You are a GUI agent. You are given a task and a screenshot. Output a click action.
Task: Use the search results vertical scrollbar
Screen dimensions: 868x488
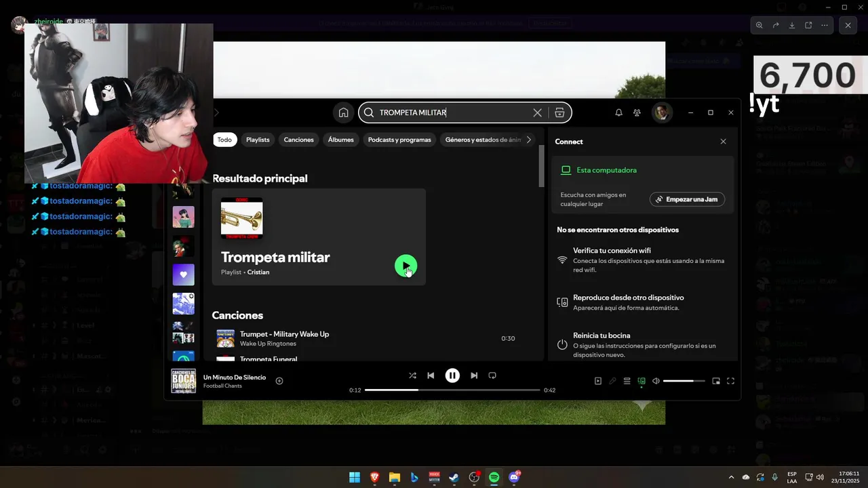click(541, 166)
